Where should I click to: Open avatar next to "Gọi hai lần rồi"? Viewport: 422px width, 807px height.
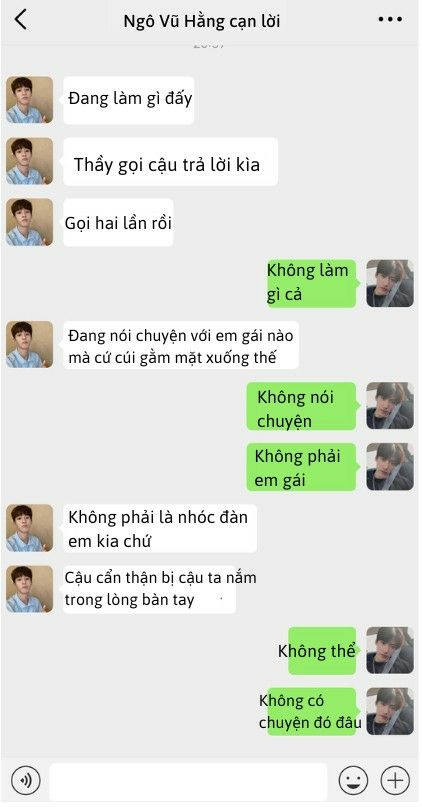[x=29, y=222]
